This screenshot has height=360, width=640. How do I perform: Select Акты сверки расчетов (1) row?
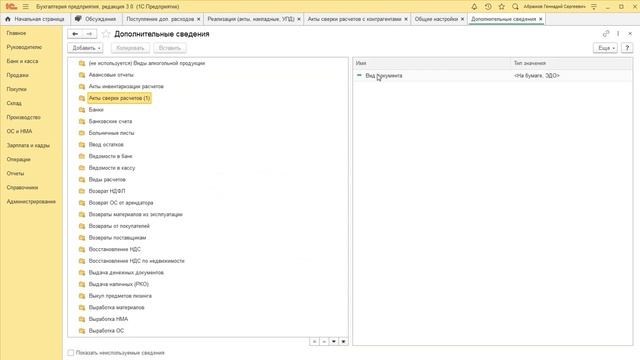tap(119, 98)
